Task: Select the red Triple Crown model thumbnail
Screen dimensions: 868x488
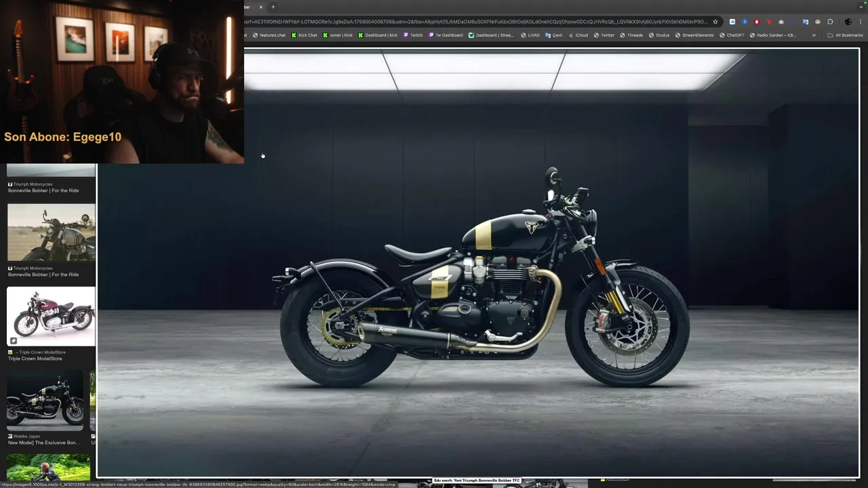Action: pyautogui.click(x=52, y=316)
